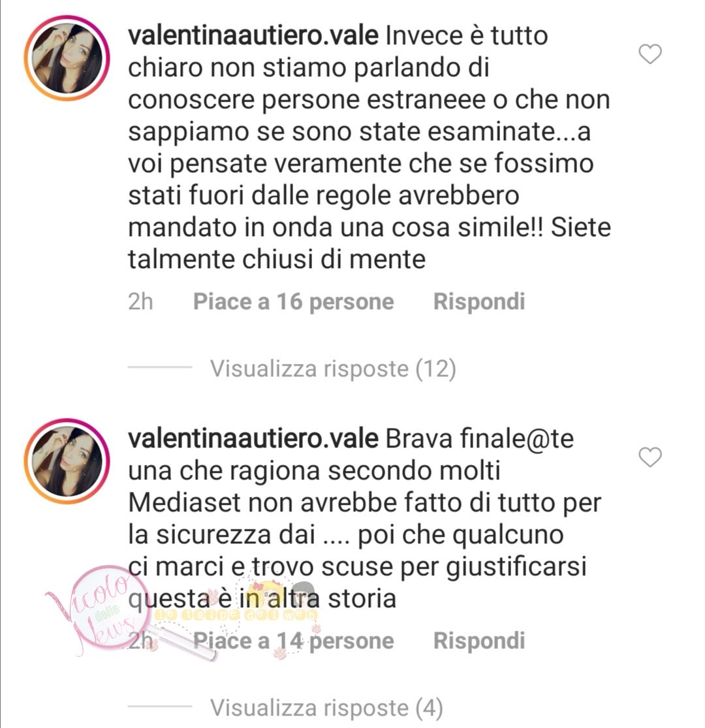Like the comment starting 'Invece è tutto chiaro'
705x728 pixels.
(650, 54)
